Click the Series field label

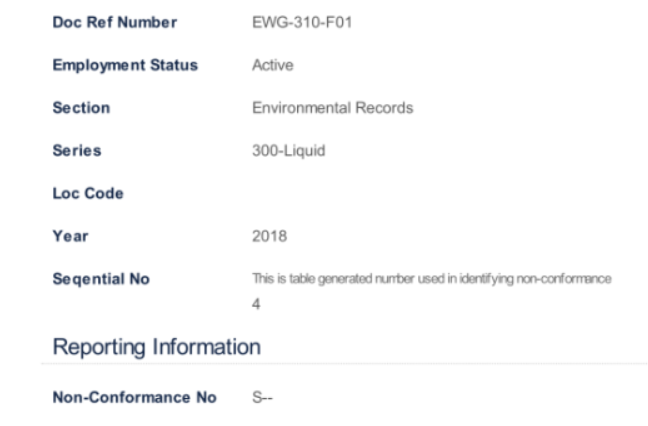point(76,151)
